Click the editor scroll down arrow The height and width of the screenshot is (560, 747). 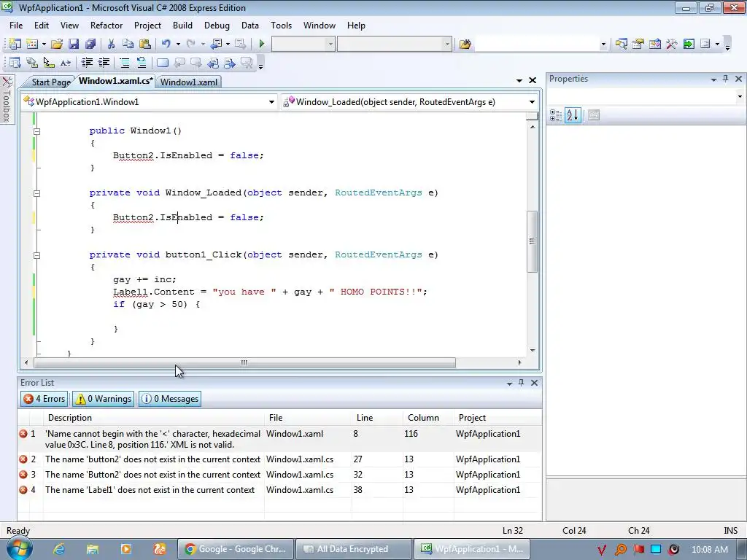532,351
